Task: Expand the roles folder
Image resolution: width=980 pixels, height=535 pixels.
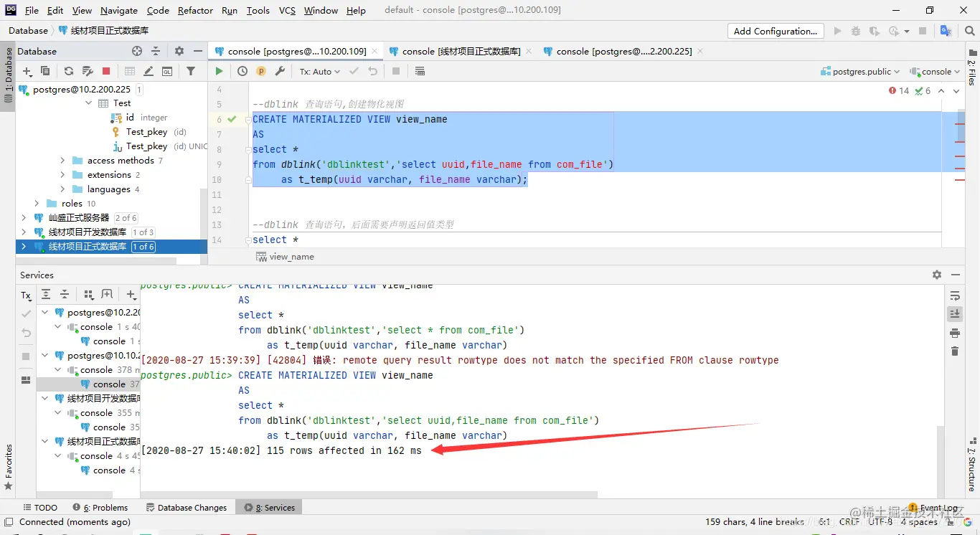Action: 37,204
